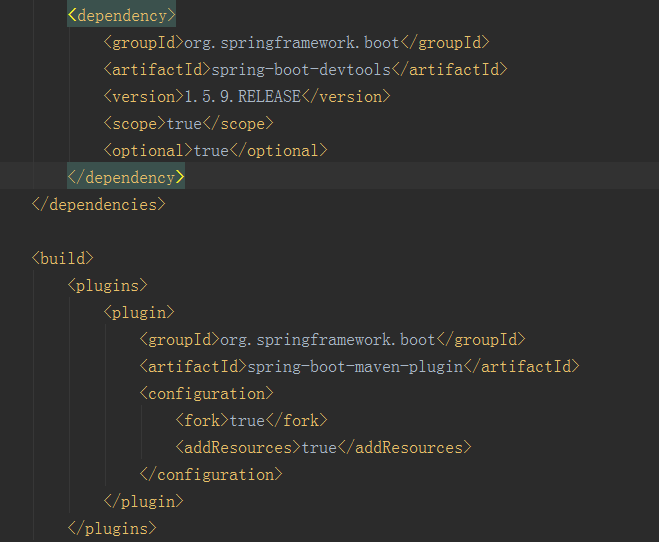Image resolution: width=659 pixels, height=542 pixels.
Task: Click the plugin's groupId org.springframework.boot line
Action: 332,339
